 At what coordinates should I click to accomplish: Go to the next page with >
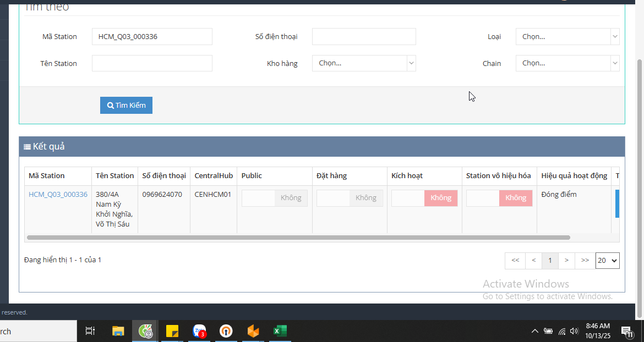pos(566,261)
